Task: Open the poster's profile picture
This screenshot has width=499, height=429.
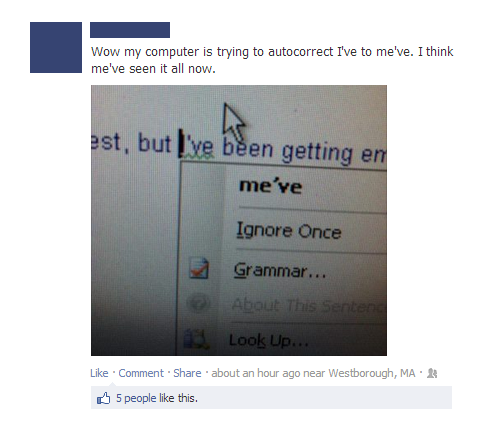Action: pyautogui.click(x=56, y=47)
